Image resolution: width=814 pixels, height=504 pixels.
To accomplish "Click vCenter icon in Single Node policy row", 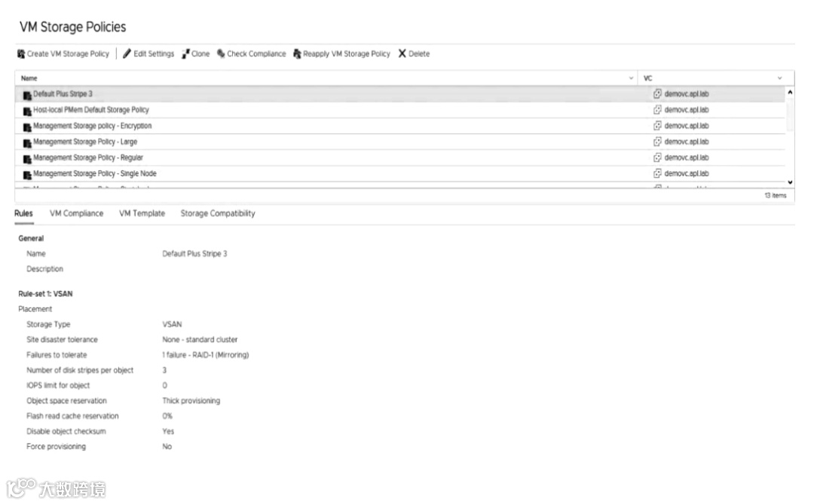I will [657, 173].
